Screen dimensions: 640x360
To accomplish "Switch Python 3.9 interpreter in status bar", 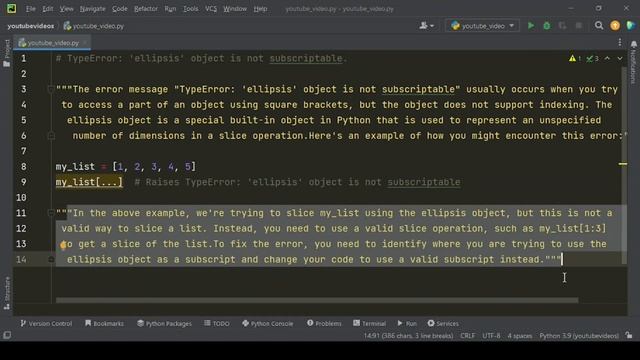I will point(579,336).
